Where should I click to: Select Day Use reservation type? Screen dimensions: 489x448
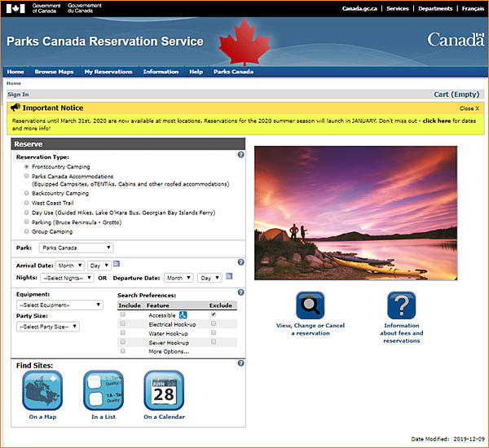point(27,213)
